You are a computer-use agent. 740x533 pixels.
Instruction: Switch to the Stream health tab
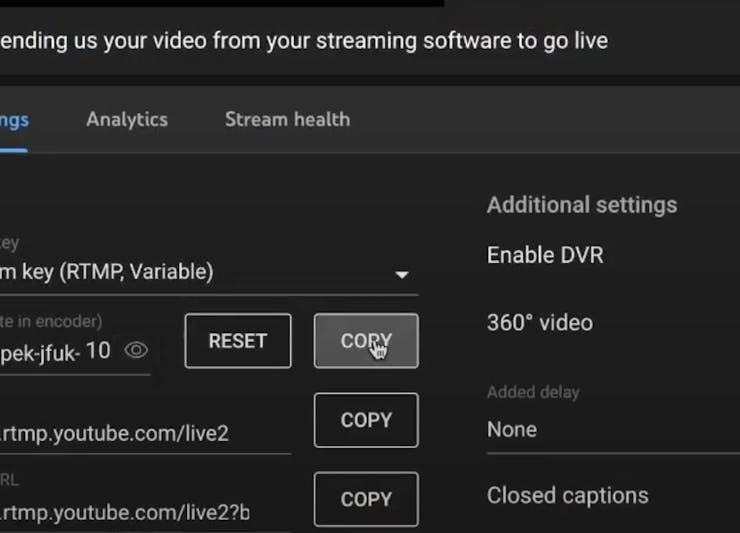click(287, 119)
